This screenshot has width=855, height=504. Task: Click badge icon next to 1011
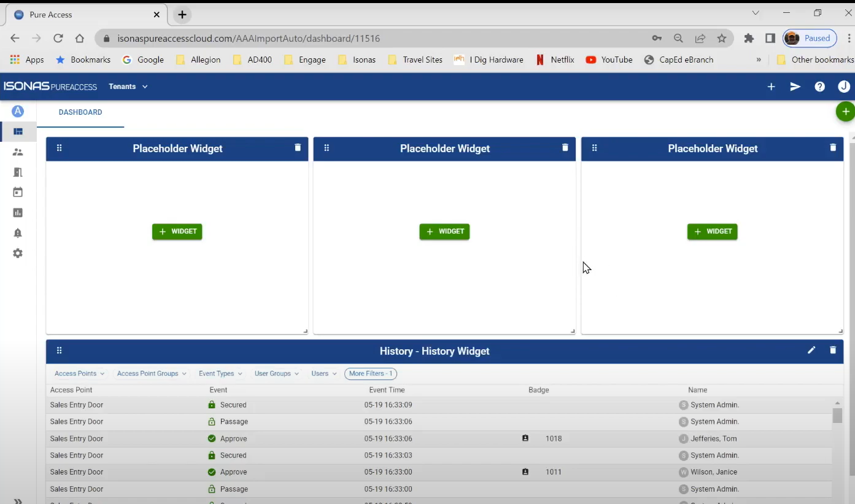(525, 472)
